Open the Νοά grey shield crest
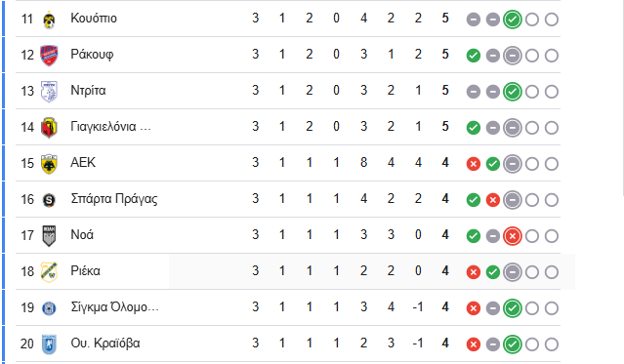 [49, 236]
